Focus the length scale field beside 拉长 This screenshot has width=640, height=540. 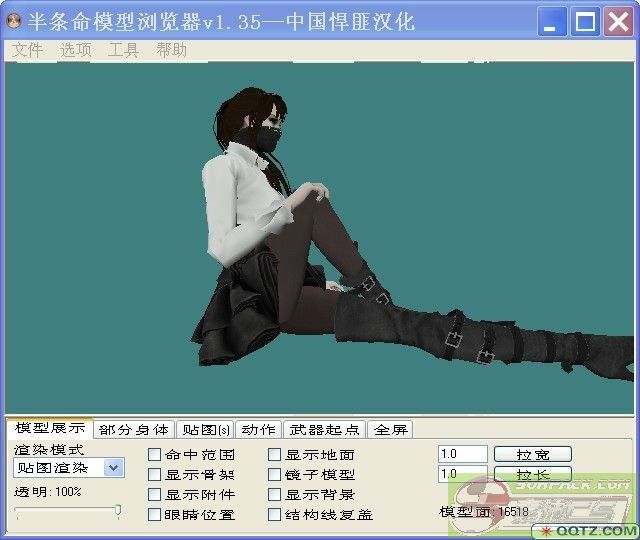coord(463,474)
